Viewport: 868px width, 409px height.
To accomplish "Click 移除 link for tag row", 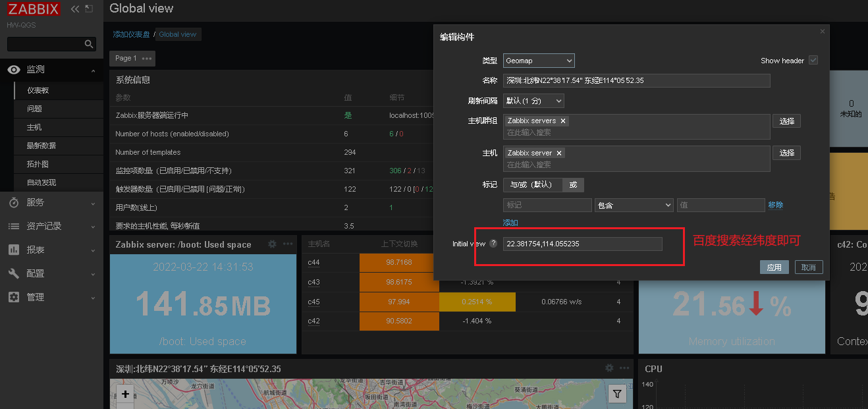I will tap(776, 205).
